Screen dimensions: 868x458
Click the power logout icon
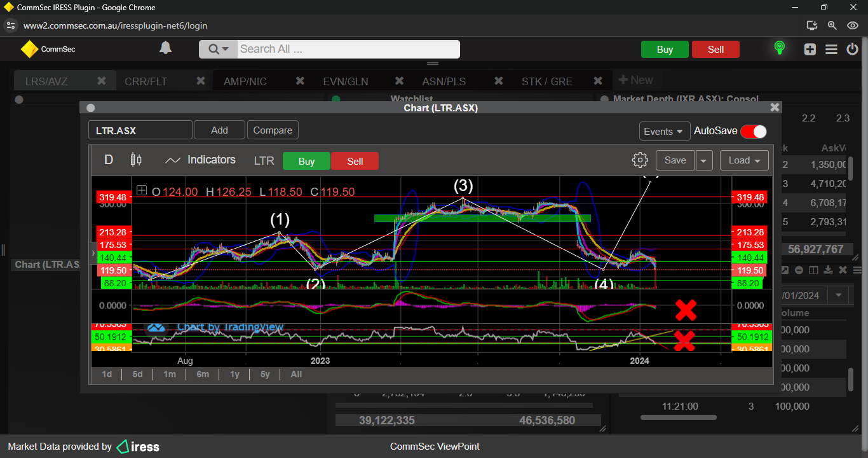point(852,50)
